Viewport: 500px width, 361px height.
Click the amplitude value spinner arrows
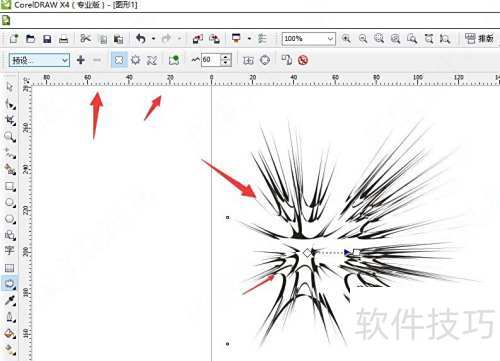[x=226, y=60]
